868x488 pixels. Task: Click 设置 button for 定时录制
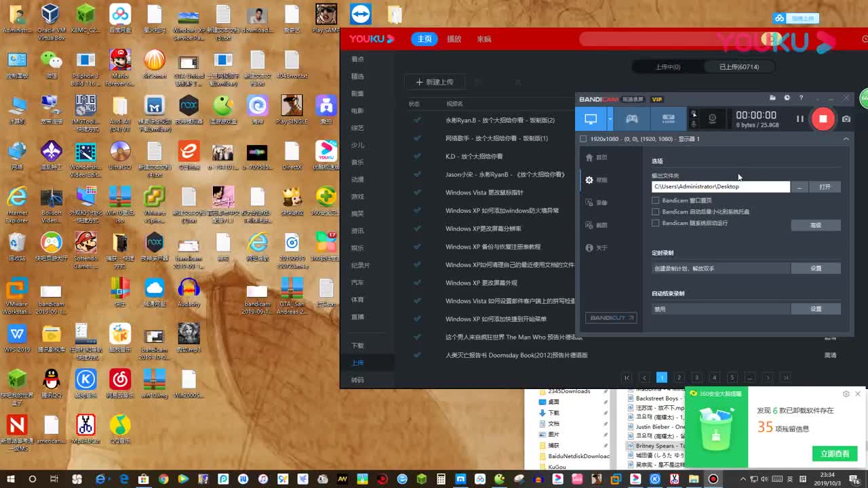(816, 268)
